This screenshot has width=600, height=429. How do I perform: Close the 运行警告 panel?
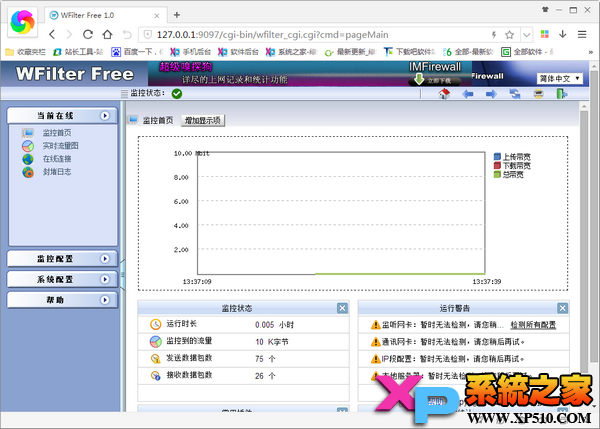(x=562, y=308)
